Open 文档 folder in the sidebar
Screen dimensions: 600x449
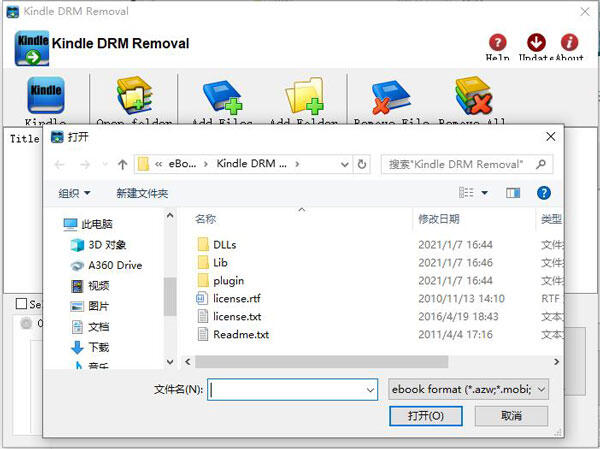91,327
